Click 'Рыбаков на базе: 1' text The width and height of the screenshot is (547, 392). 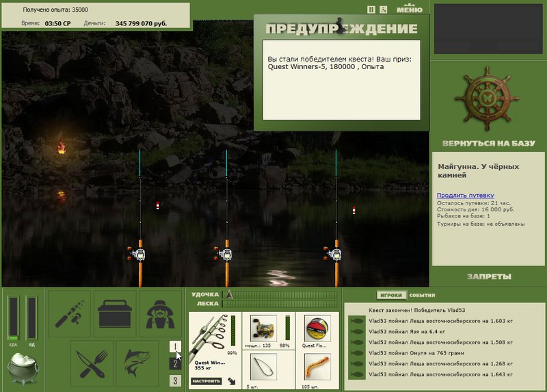[x=464, y=216]
